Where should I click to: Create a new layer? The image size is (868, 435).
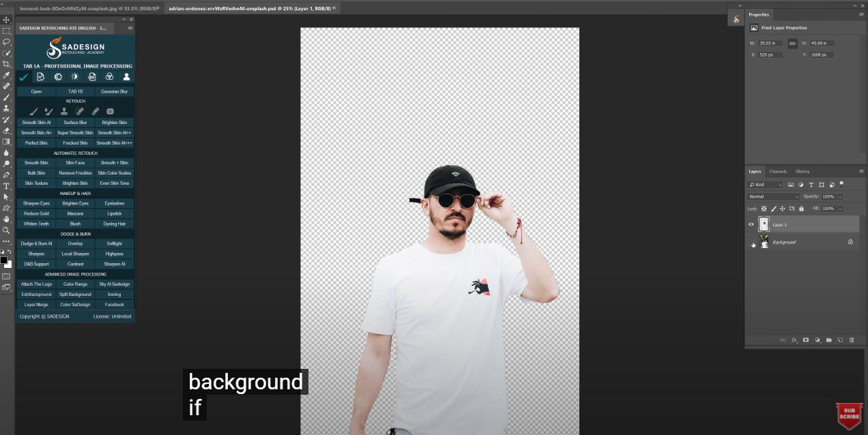coord(841,340)
